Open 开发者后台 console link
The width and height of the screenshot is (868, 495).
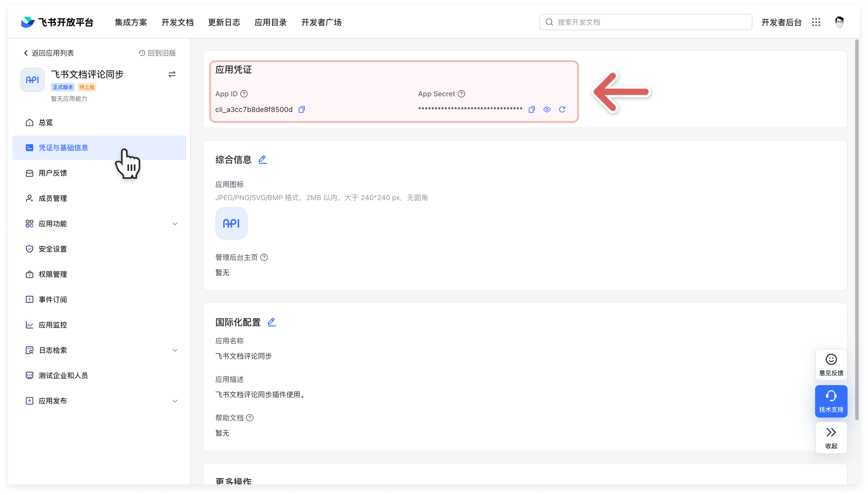(x=781, y=22)
